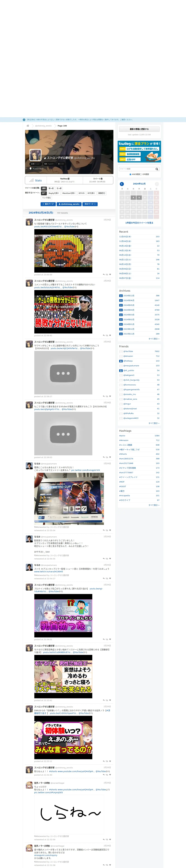This screenshot has width=186, height=868.
Task: Toggle the 全て tweet filter
Action: tap(44, 193)
